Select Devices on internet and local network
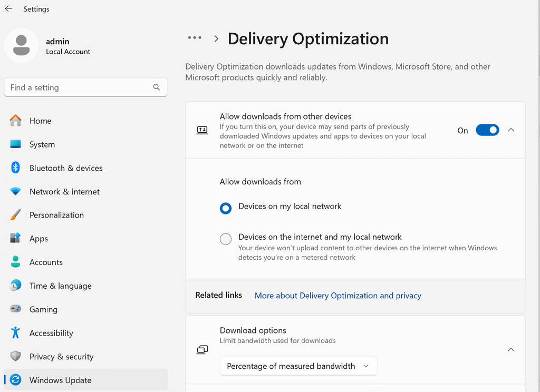Viewport: 540px width, 392px height. coord(226,239)
